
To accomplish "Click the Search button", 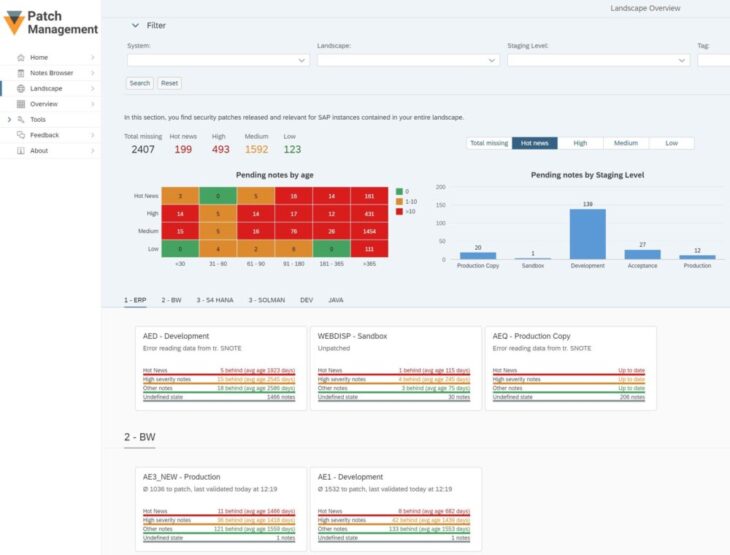I will tap(140, 83).
